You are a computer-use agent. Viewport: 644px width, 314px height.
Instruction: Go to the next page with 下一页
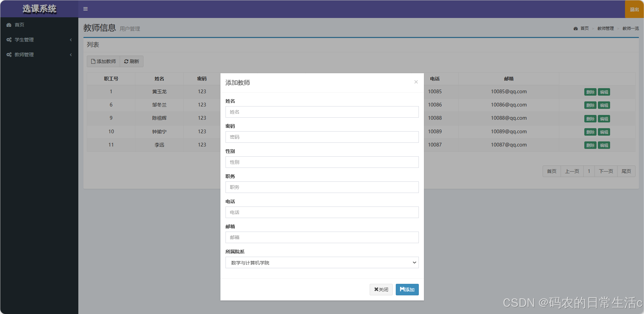(x=606, y=171)
